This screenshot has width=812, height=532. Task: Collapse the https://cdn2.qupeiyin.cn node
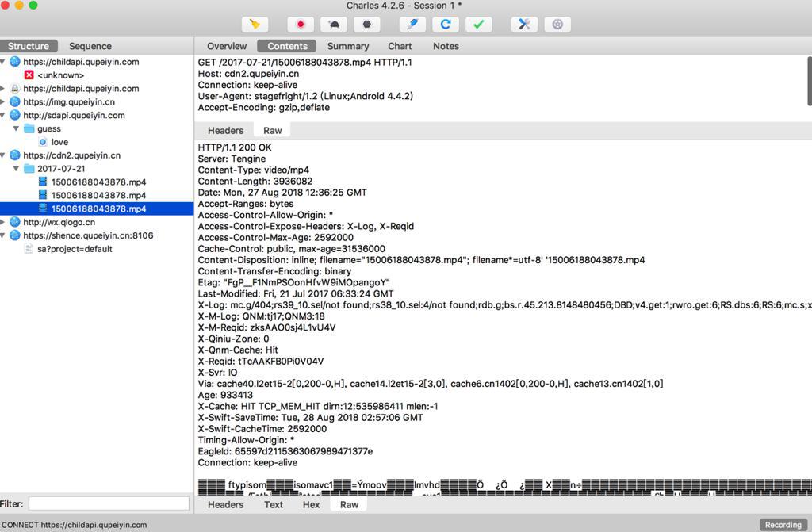click(x=2, y=155)
